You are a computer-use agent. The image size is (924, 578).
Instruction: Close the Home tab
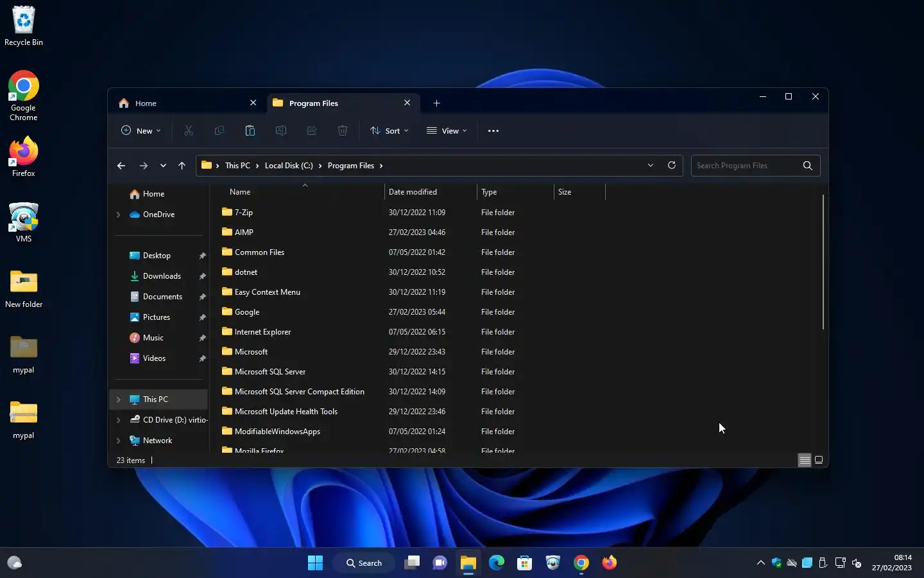253,103
